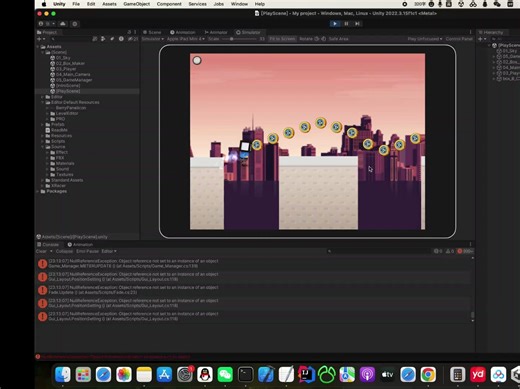Select the Standard Assets folder
Viewport: 520px width, 389px height.
tap(64, 180)
